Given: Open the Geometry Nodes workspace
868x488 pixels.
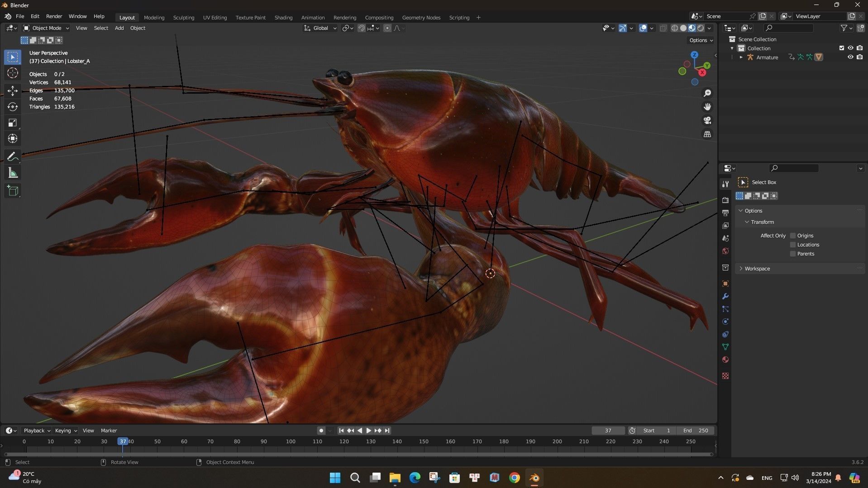Looking at the screenshot, I should [421, 18].
